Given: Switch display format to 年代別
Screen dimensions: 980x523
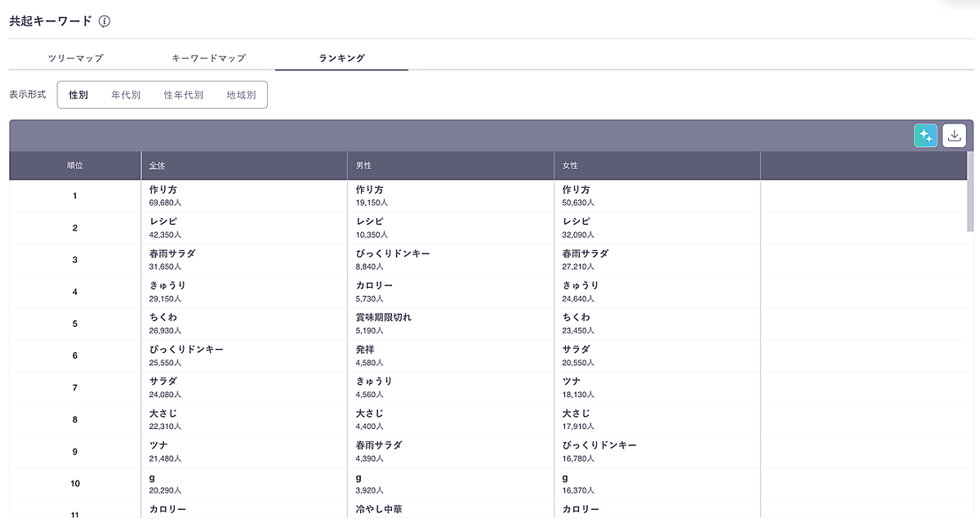Looking at the screenshot, I should coord(126,95).
